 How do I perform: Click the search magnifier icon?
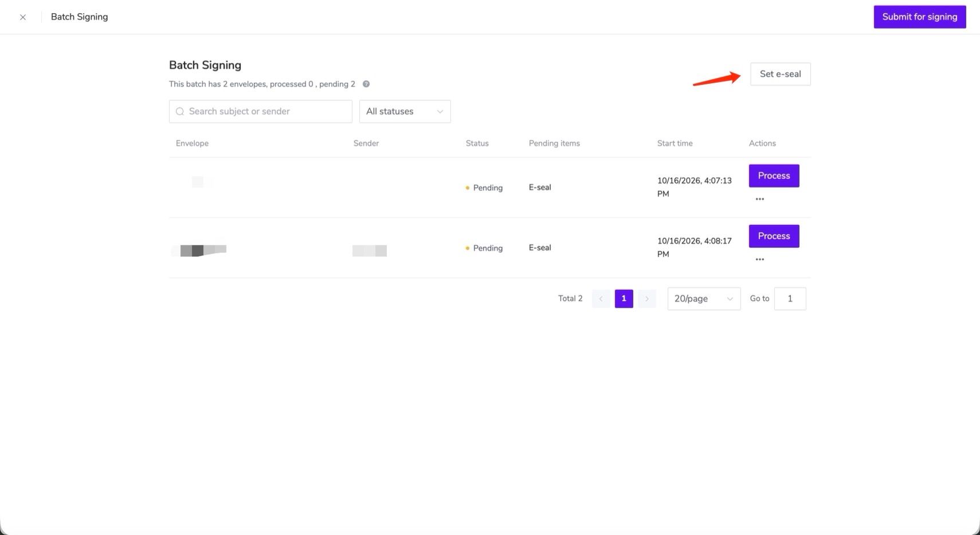click(x=180, y=111)
